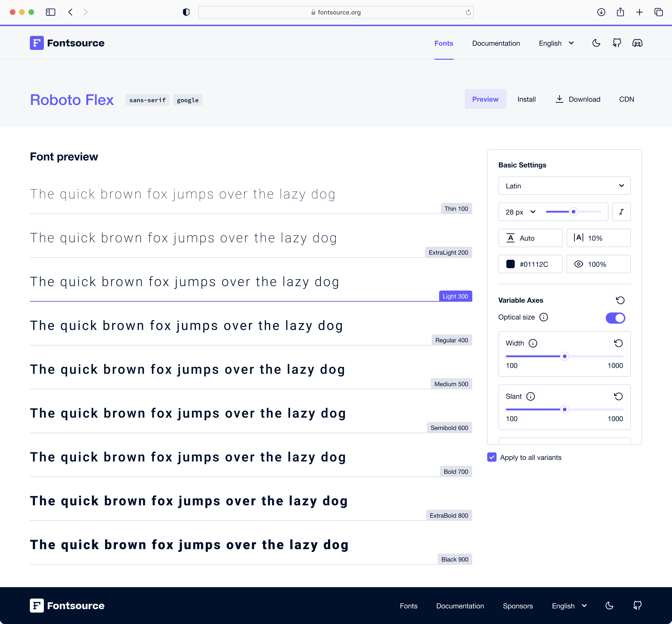Open the Latin subset dropdown
Image resolution: width=672 pixels, height=624 pixels.
[x=564, y=186]
